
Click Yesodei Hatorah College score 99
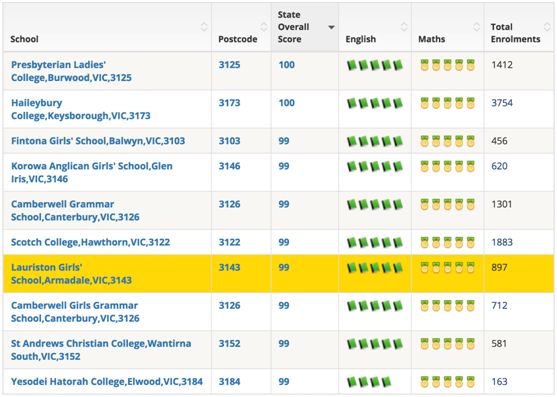point(283,381)
